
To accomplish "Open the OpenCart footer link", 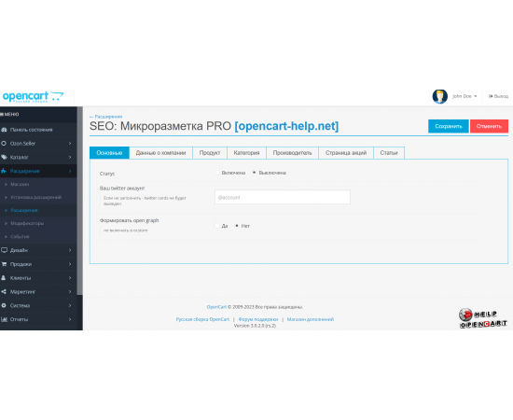I will coord(216,307).
